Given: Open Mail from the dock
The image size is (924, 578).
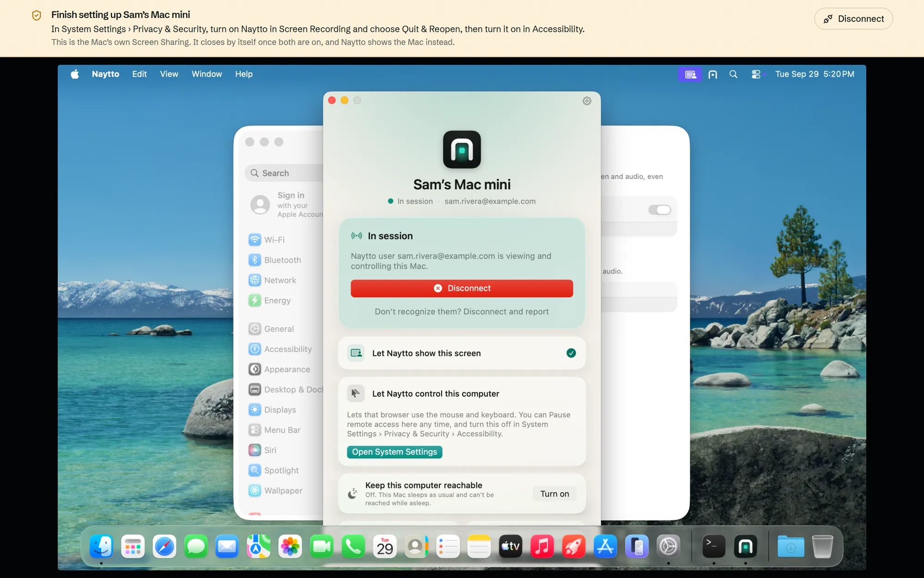Looking at the screenshot, I should (227, 547).
